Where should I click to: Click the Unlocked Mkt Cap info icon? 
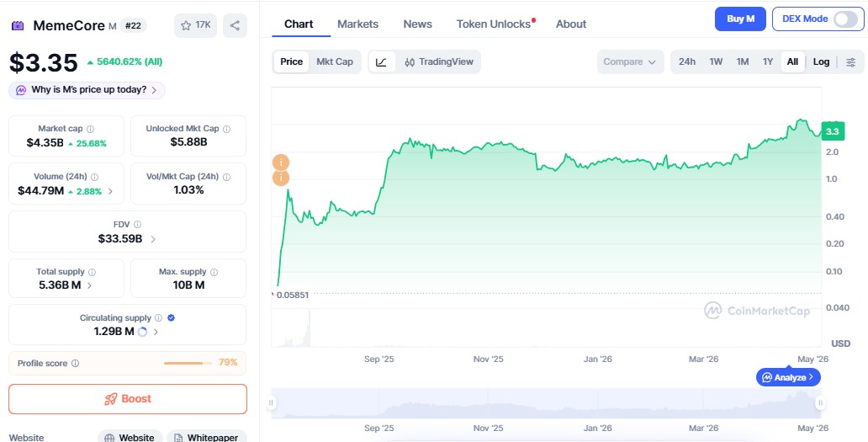226,129
